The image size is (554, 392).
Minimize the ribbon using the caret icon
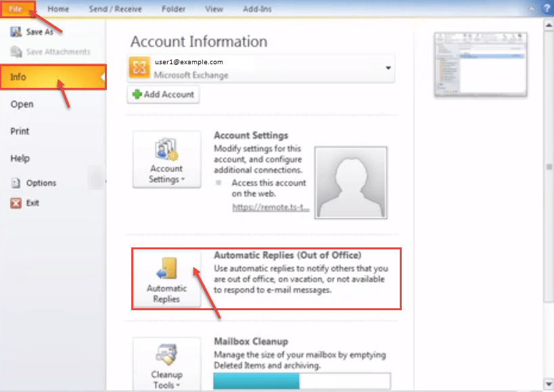(x=532, y=9)
